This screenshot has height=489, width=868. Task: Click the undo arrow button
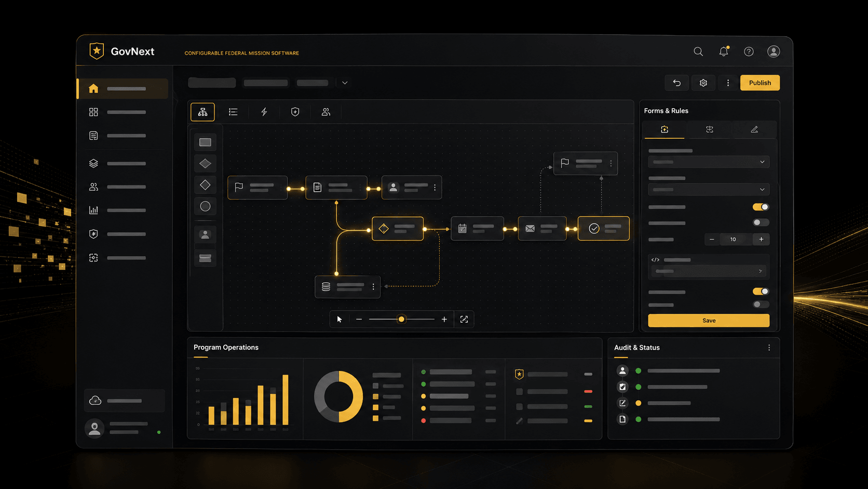pos(677,83)
